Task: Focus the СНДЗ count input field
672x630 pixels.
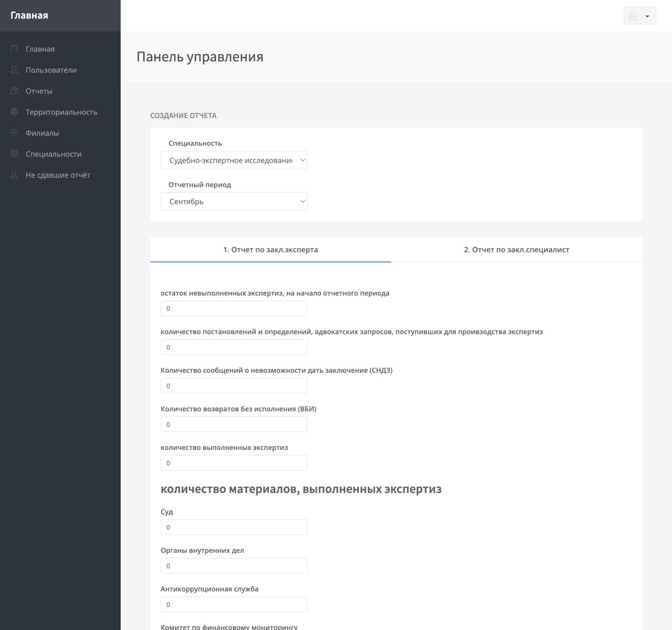Action: 234,386
